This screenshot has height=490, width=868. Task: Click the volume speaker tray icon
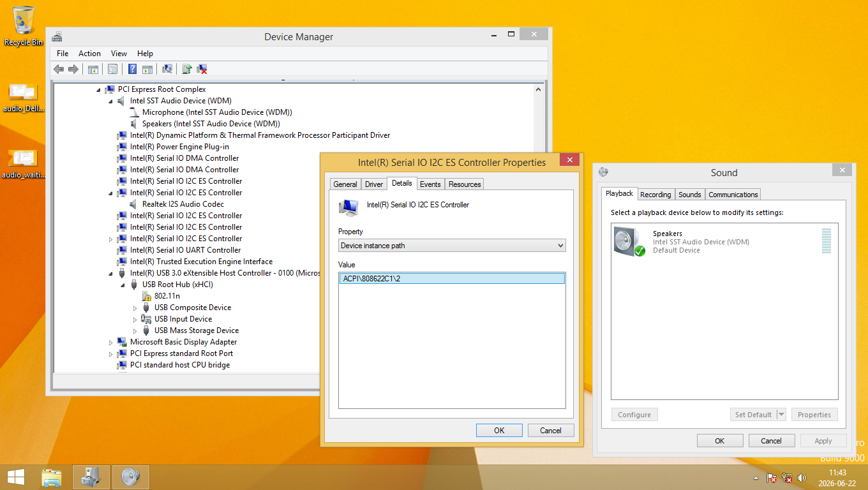[802, 478]
